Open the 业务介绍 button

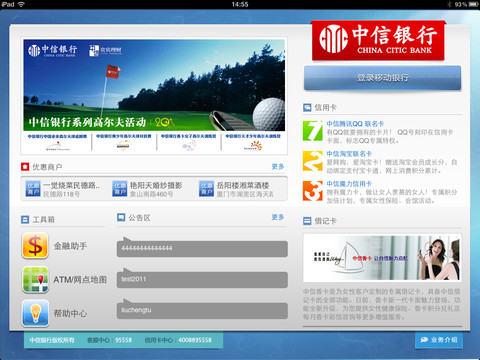point(439,340)
